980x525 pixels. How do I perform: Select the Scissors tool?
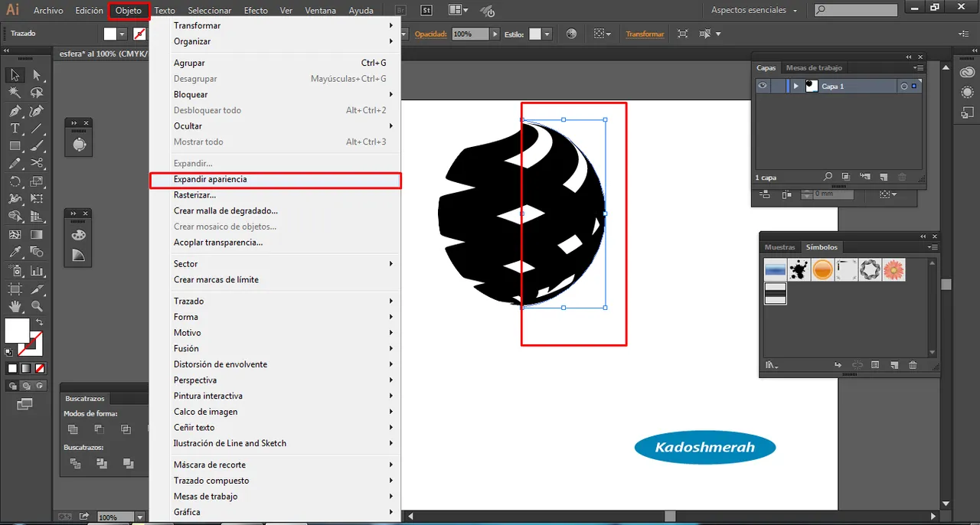[37, 163]
